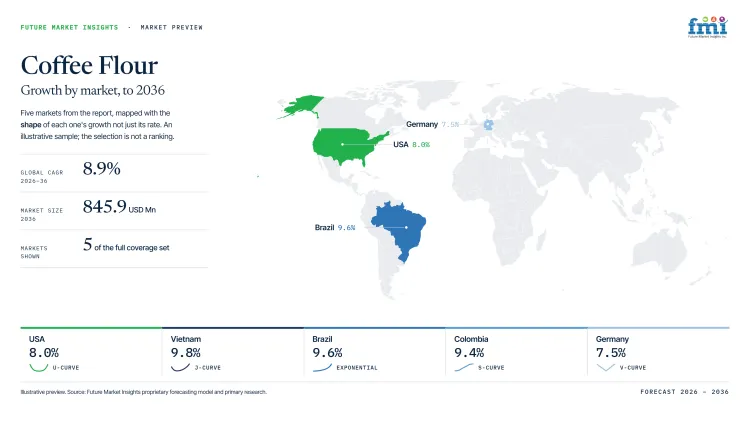Select the green Alaska region on the map

[x=301, y=106]
